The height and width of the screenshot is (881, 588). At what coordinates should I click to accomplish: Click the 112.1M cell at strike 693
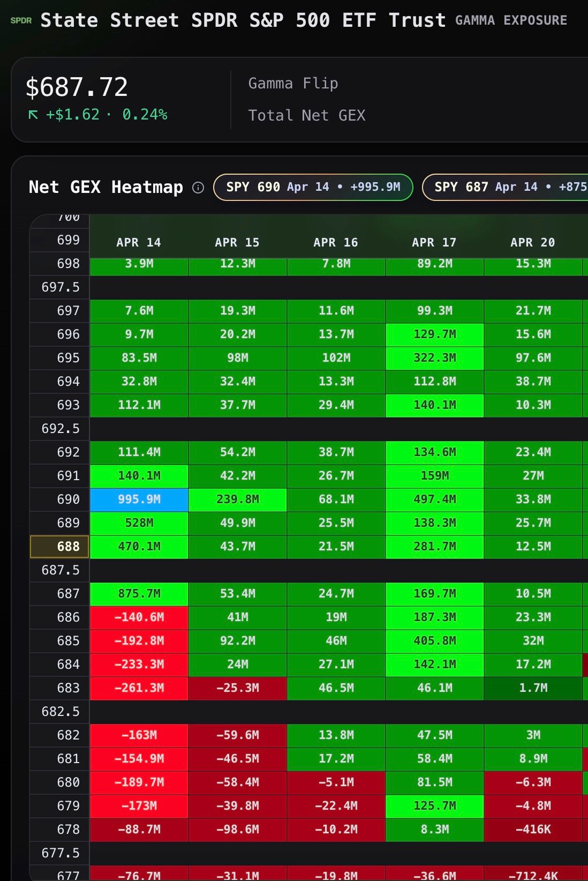click(x=139, y=405)
